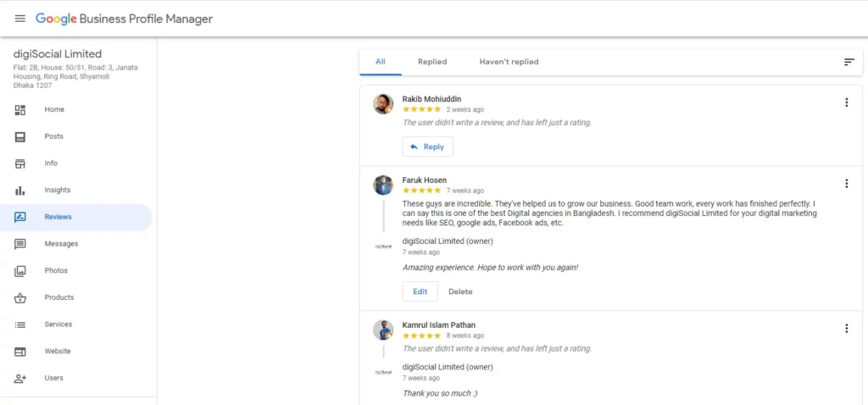Click the five-star rating of Kamrul Islam Pathan
The height and width of the screenshot is (405, 868).
422,336
